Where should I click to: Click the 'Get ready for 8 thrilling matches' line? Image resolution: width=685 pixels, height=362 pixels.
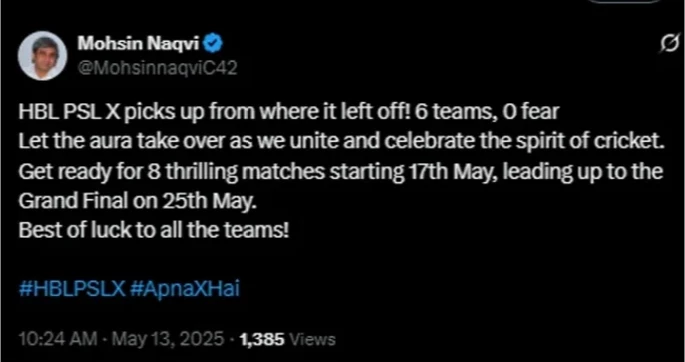click(341, 172)
